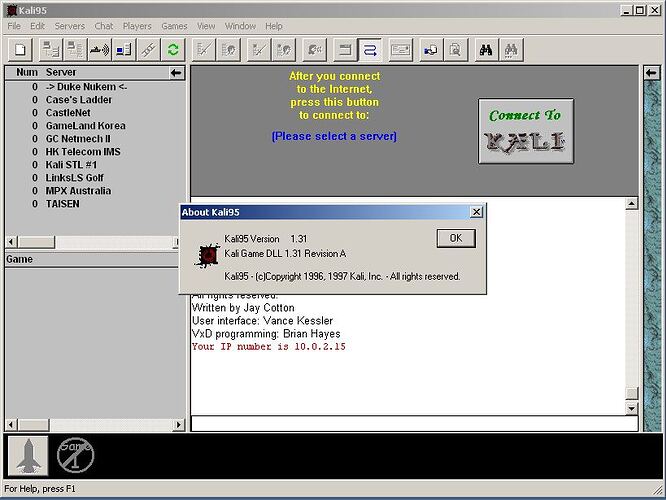Select the MPX Australia server

pos(78,191)
